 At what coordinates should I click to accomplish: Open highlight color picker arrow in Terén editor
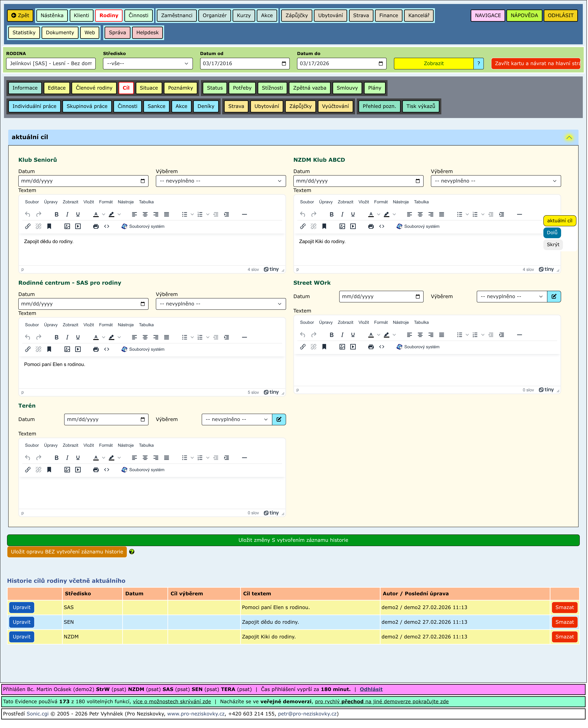tap(119, 458)
